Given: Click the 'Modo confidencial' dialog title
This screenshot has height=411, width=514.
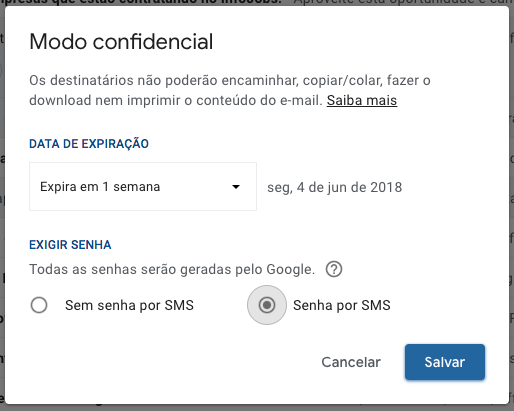Looking at the screenshot, I should (121, 42).
